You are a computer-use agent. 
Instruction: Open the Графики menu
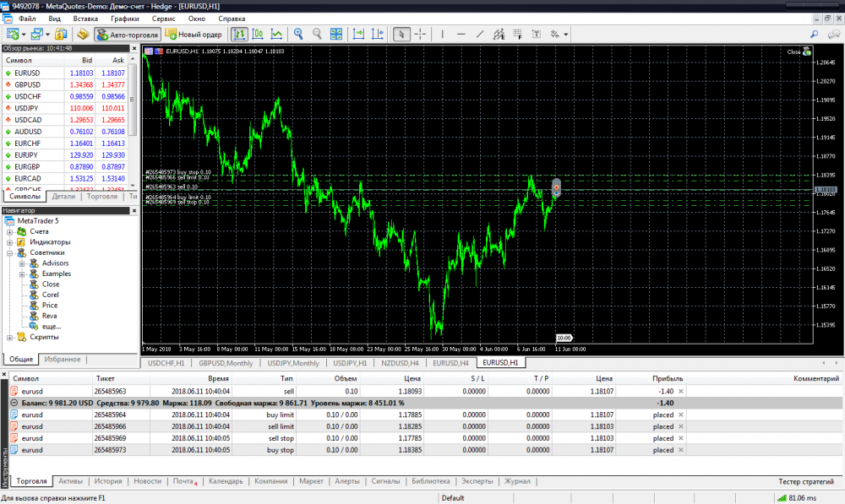click(124, 18)
